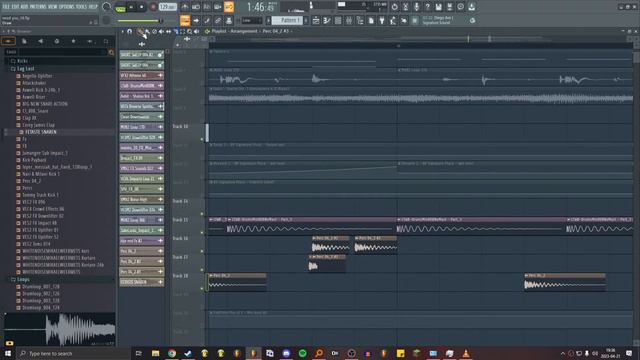The height and width of the screenshot is (360, 640).
Task: Click the sample preview waveform in browser
Action: click(x=60, y=329)
